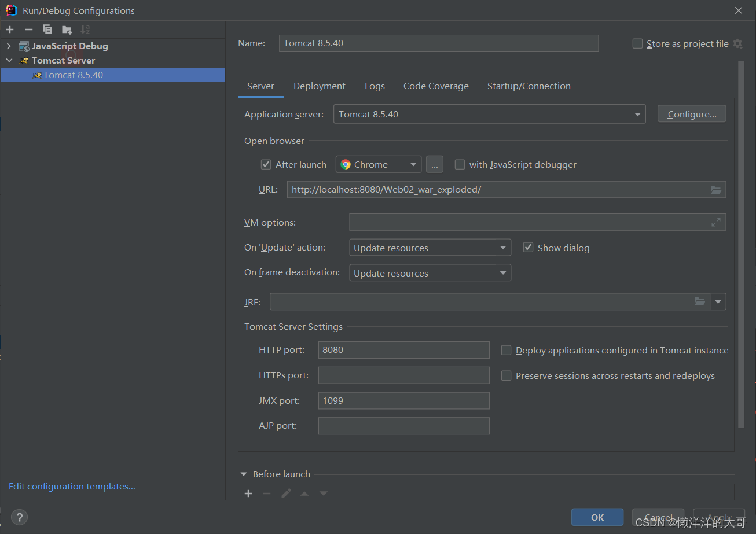Toggle Store as project file checkbox
Screen dimensions: 756x534
(637, 43)
